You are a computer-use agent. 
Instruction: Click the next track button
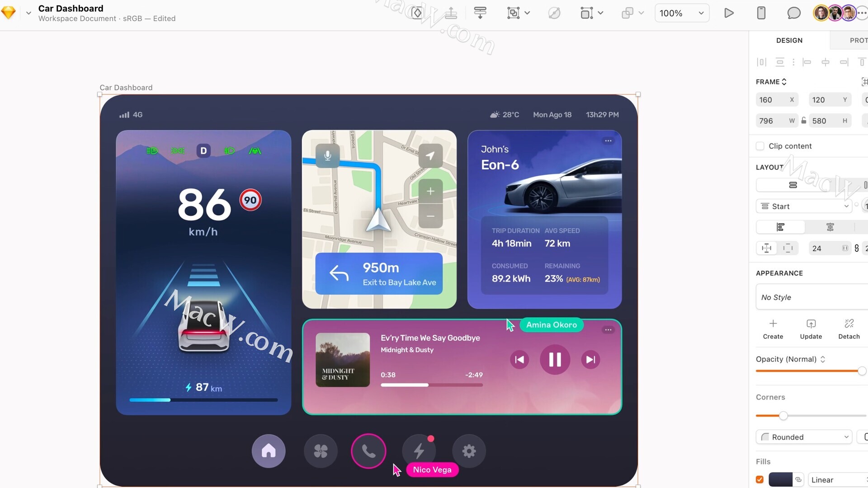coord(590,360)
